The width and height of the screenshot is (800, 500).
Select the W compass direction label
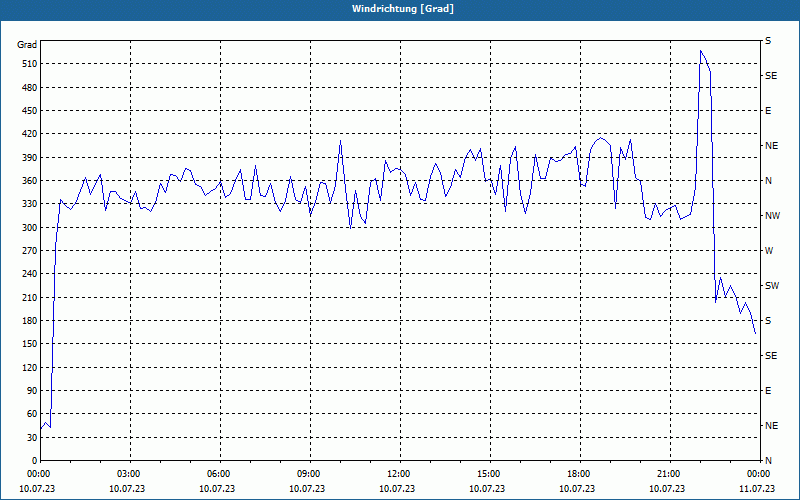tap(769, 251)
